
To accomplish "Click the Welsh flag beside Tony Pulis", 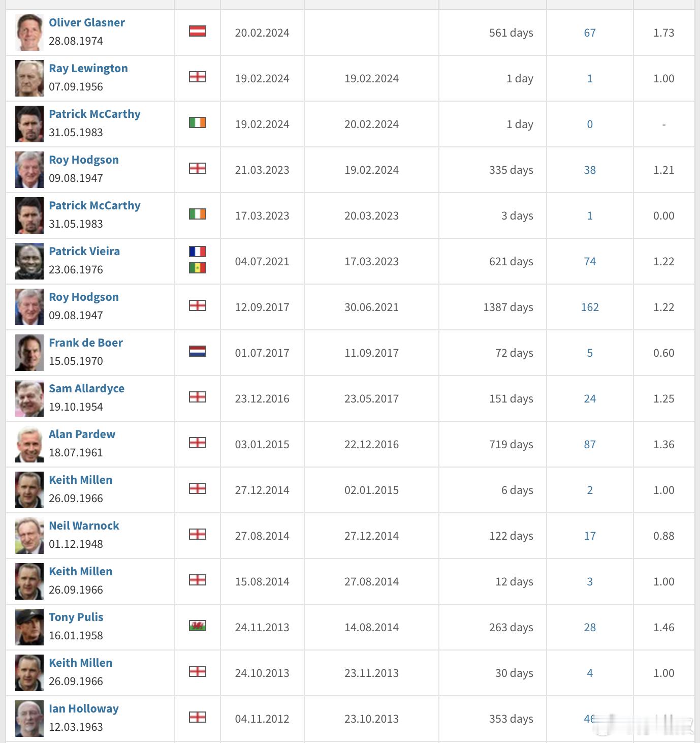I will (197, 626).
